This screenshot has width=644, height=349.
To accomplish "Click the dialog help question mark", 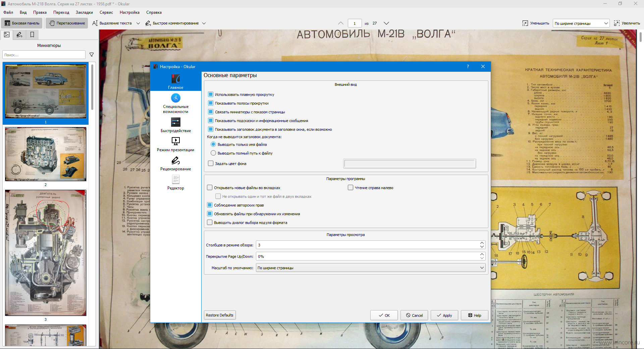I will [x=468, y=66].
